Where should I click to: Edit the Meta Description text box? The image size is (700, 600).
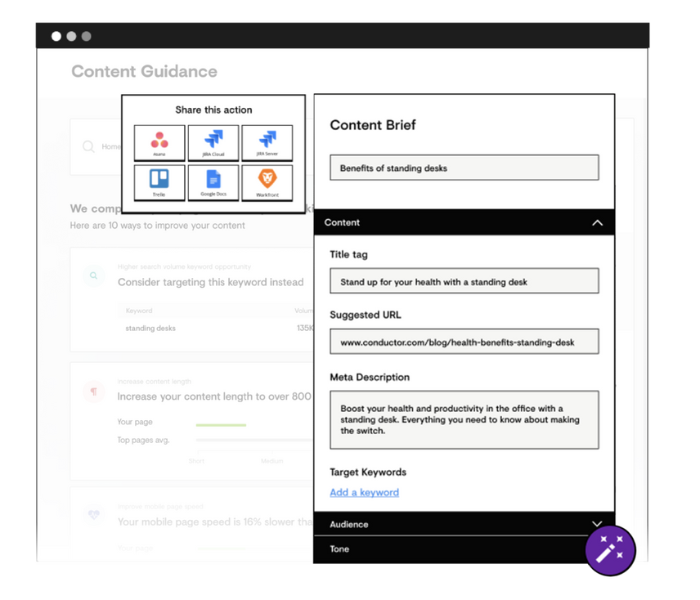pos(464,420)
